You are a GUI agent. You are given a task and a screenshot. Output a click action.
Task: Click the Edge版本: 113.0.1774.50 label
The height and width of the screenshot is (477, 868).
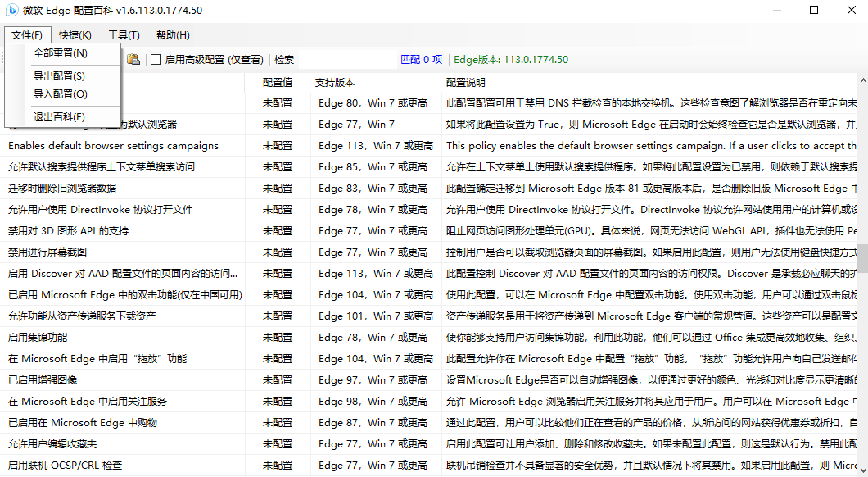click(x=511, y=59)
